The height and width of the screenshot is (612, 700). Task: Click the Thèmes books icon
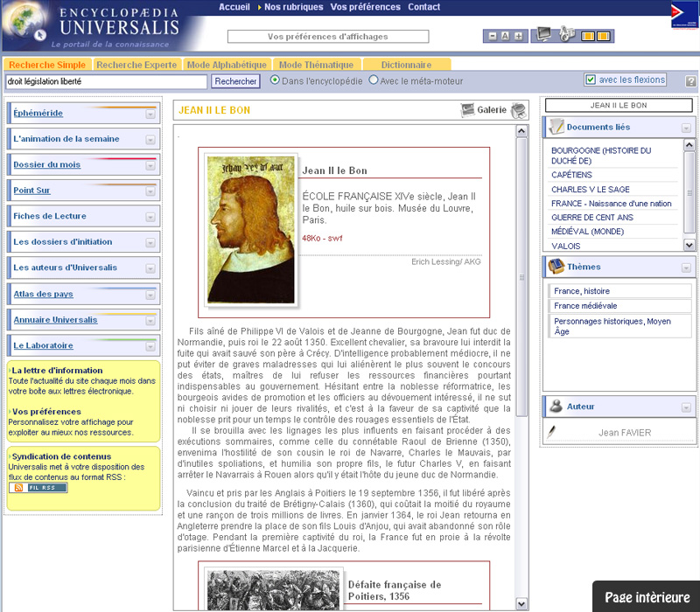tap(556, 267)
